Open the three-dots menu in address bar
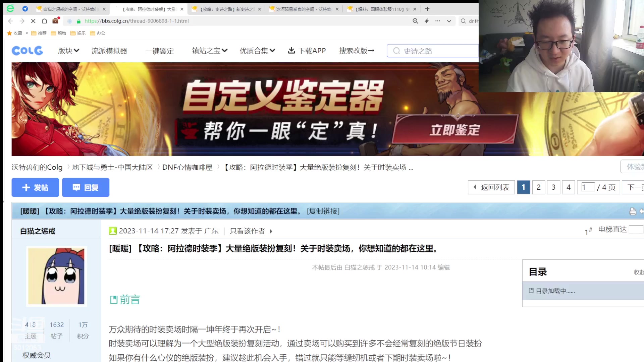Image resolution: width=644 pixels, height=362 pixels. coord(438,21)
